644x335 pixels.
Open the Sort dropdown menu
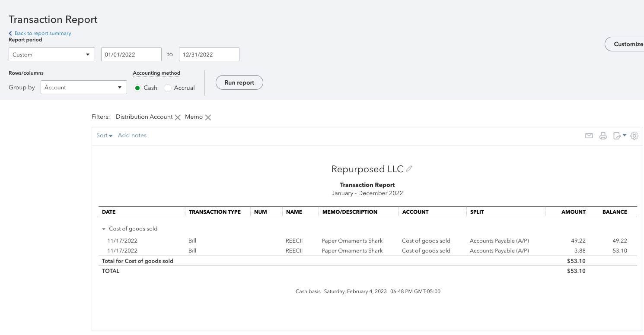pos(104,136)
